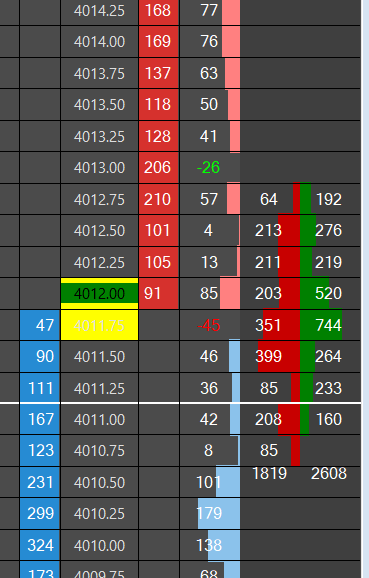Click the 179 light blue delta bar
Viewport: 369px width, 578px height.
click(219, 513)
